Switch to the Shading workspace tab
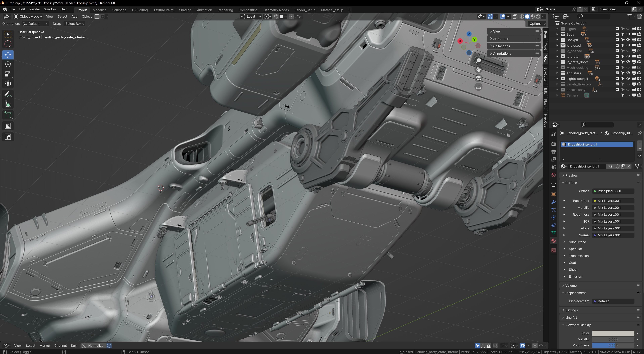Screen dimensions: 644x354 (185, 10)
